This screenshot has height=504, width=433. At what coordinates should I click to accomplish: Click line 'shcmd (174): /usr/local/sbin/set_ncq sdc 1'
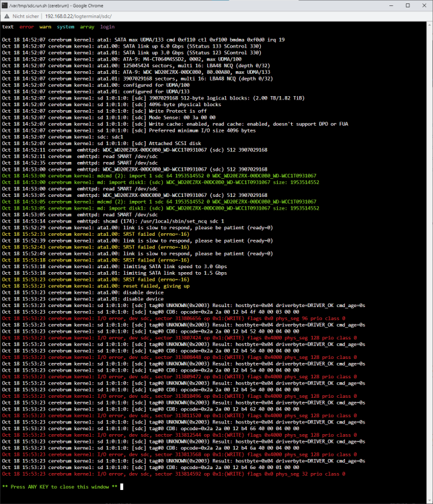click(x=113, y=221)
